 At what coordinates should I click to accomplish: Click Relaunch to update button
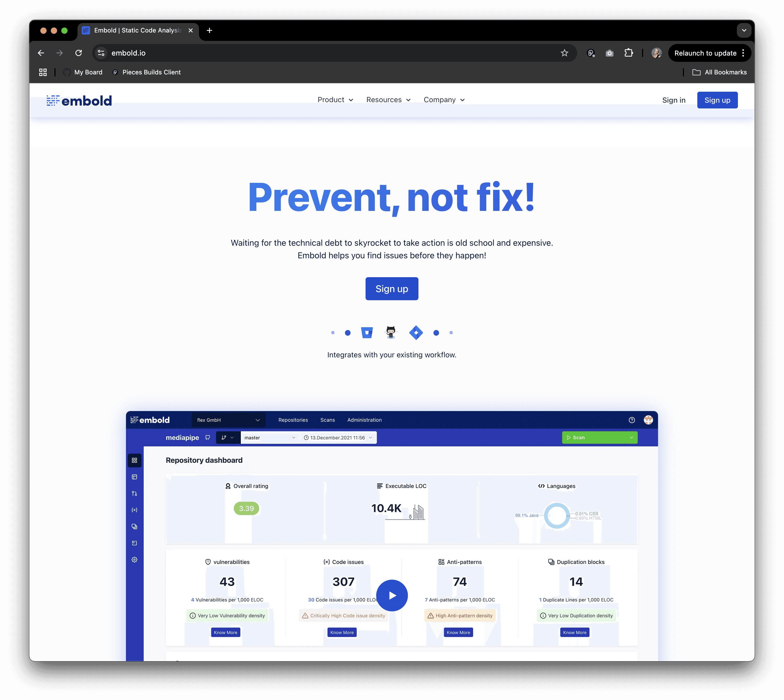[705, 53]
